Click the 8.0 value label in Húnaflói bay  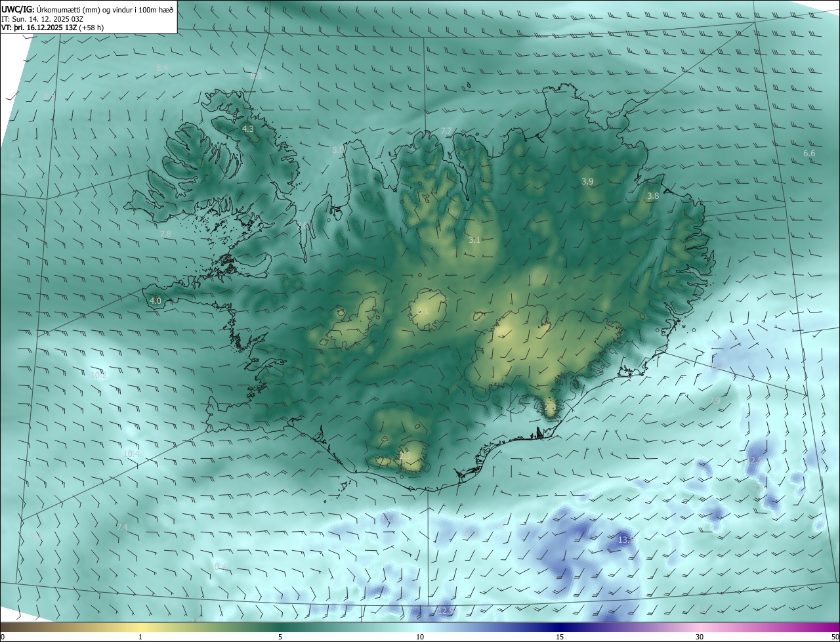(x=338, y=150)
